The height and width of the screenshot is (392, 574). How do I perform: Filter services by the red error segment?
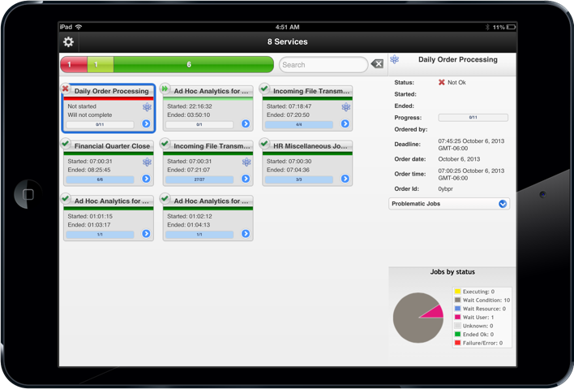(74, 64)
